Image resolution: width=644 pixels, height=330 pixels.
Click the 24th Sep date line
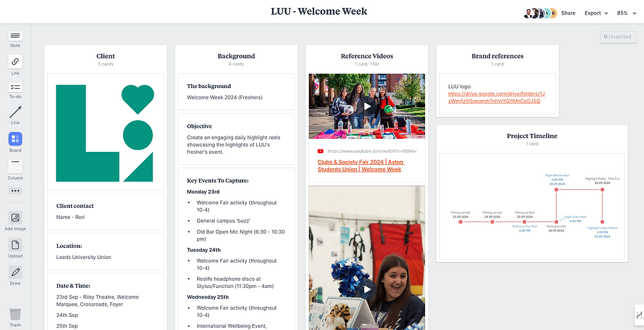point(67,315)
